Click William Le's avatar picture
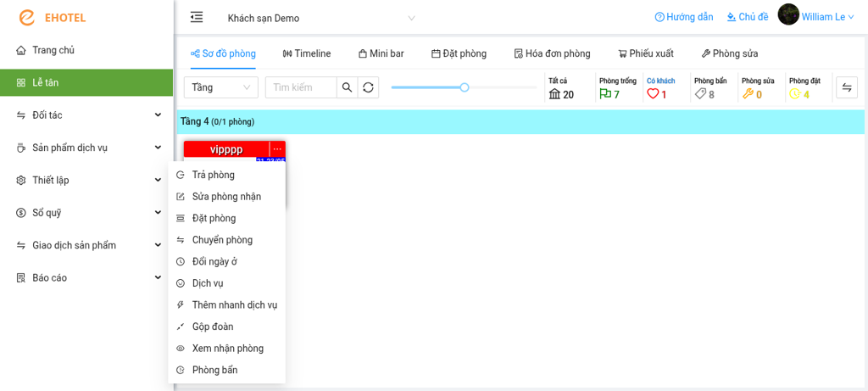The height and width of the screenshot is (391, 868). click(788, 14)
